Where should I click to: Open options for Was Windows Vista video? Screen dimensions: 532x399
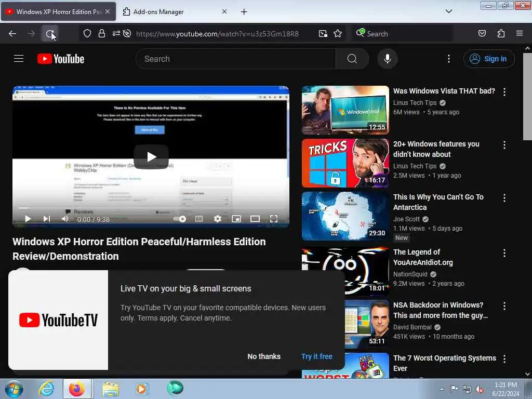click(x=504, y=91)
